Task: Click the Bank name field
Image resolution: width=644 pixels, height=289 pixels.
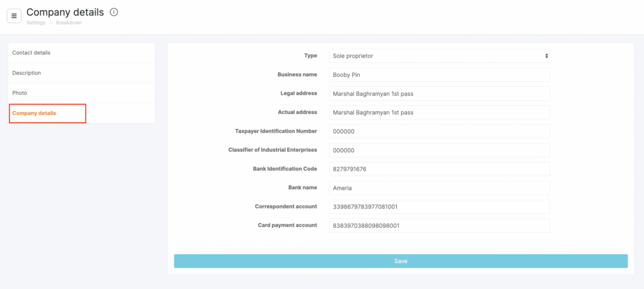Action: click(x=440, y=188)
